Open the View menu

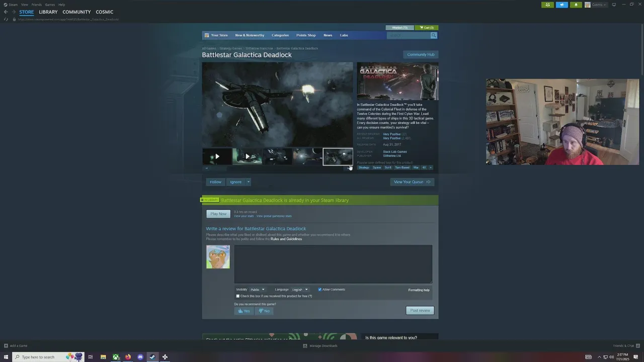pyautogui.click(x=24, y=5)
